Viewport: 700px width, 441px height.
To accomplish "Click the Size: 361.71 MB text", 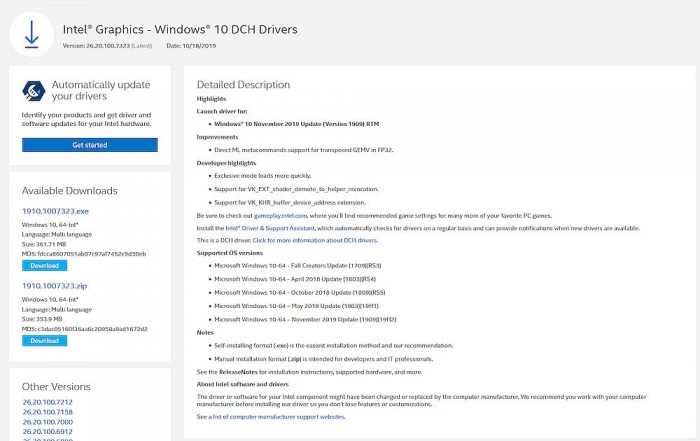I will click(44, 244).
